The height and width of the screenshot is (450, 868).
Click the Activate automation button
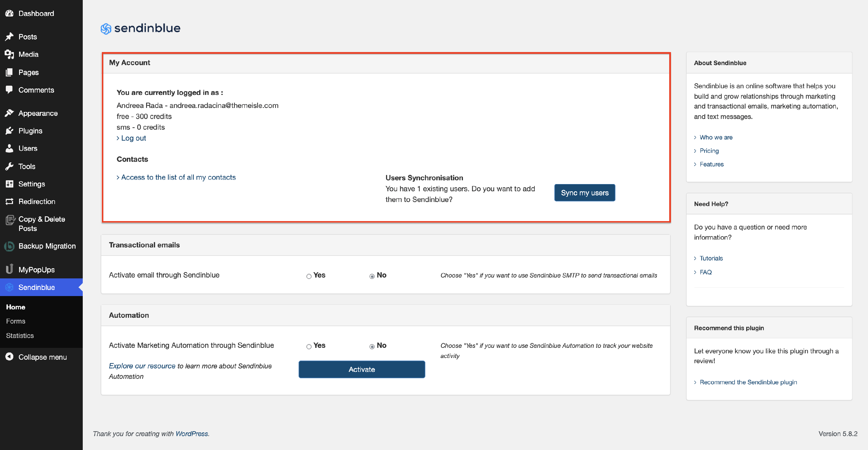362,370
